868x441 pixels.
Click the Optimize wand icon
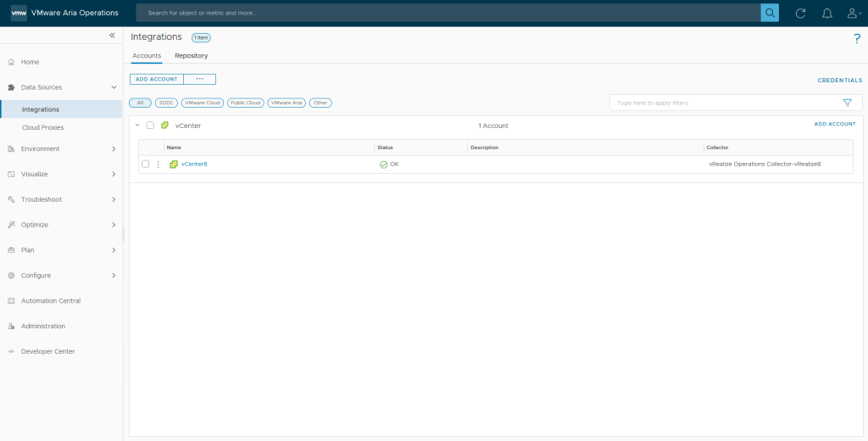11,225
